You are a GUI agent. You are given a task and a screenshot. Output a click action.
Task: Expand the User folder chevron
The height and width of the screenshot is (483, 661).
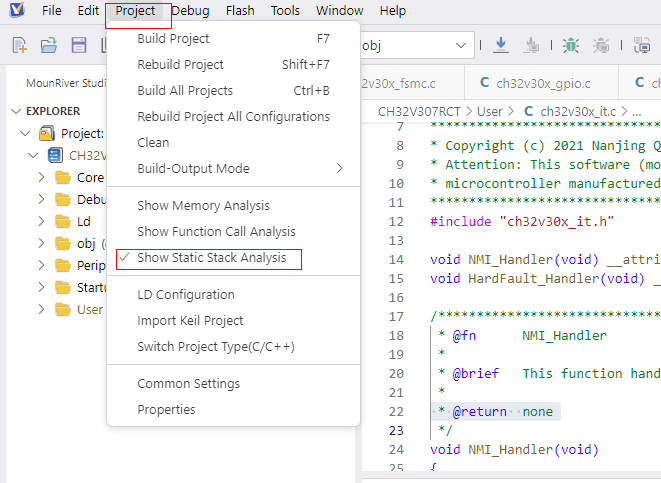tap(41, 309)
